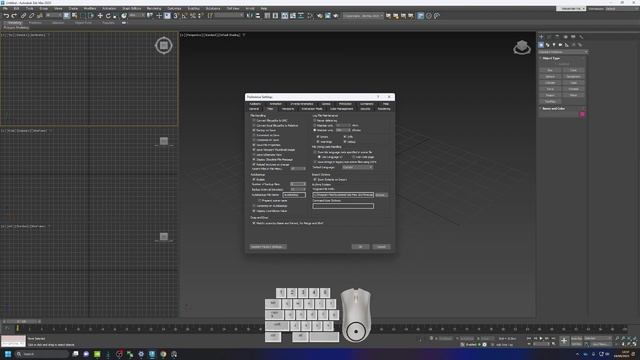Adjust the Number of Autobak files spinner
Screen dimensions: 640x360
coord(304,184)
